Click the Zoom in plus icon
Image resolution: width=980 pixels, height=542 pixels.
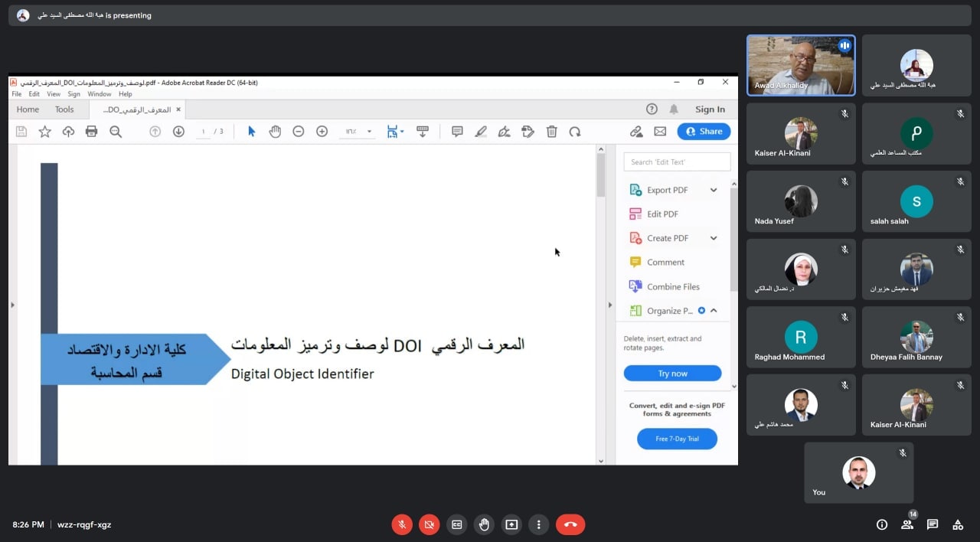pyautogui.click(x=322, y=132)
